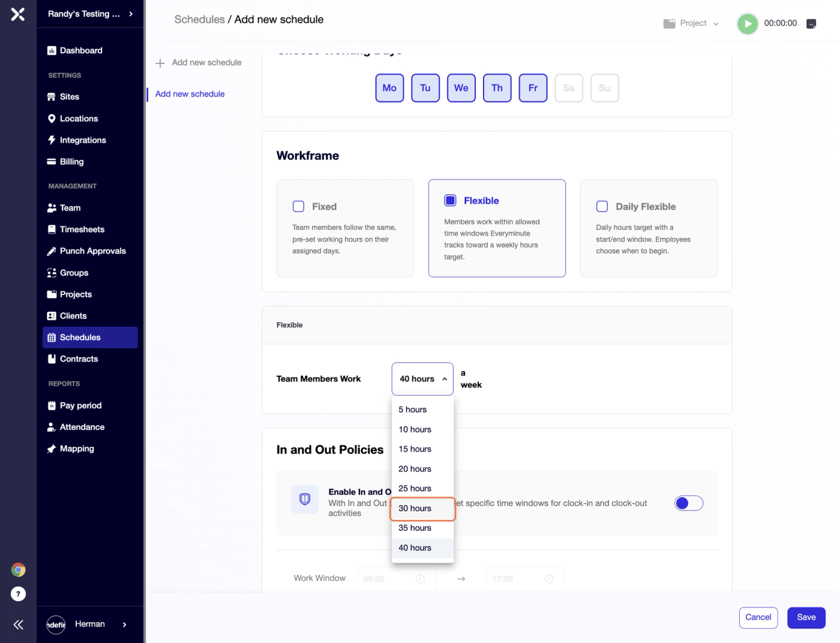Select 5 hours option

(422, 410)
